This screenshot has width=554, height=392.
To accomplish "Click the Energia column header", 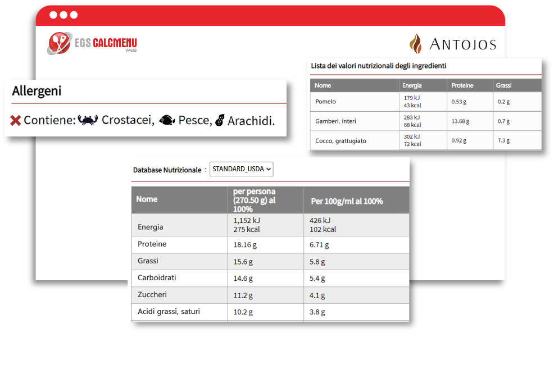I will 412,85.
